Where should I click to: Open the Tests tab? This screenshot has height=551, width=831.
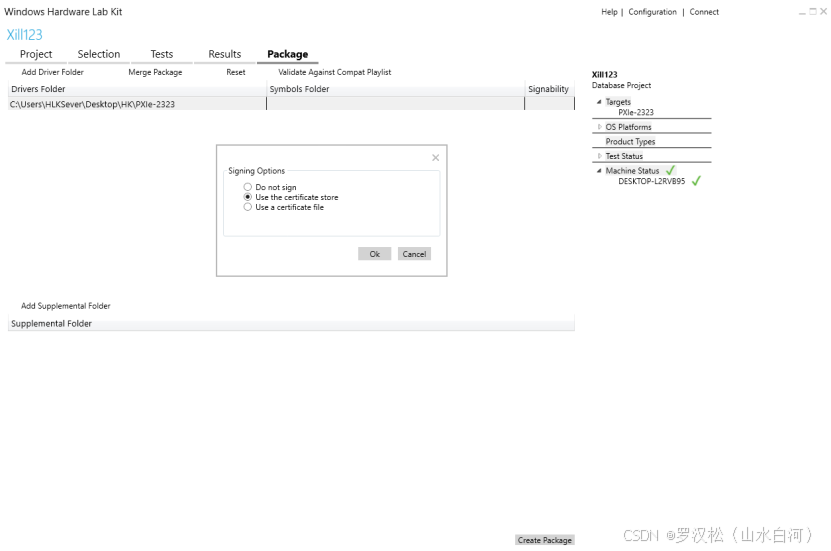point(162,54)
